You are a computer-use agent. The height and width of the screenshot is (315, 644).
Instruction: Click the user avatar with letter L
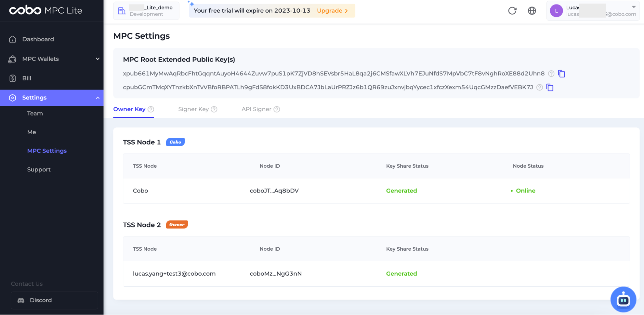[556, 11]
